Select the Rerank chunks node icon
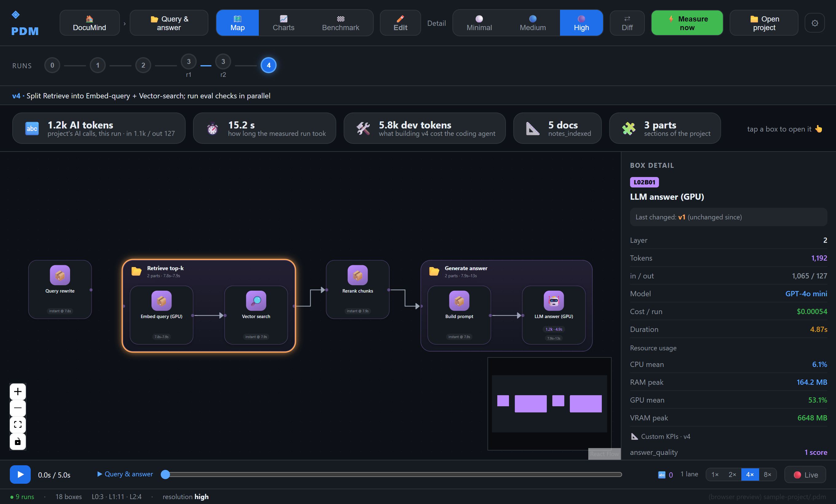 [358, 275]
